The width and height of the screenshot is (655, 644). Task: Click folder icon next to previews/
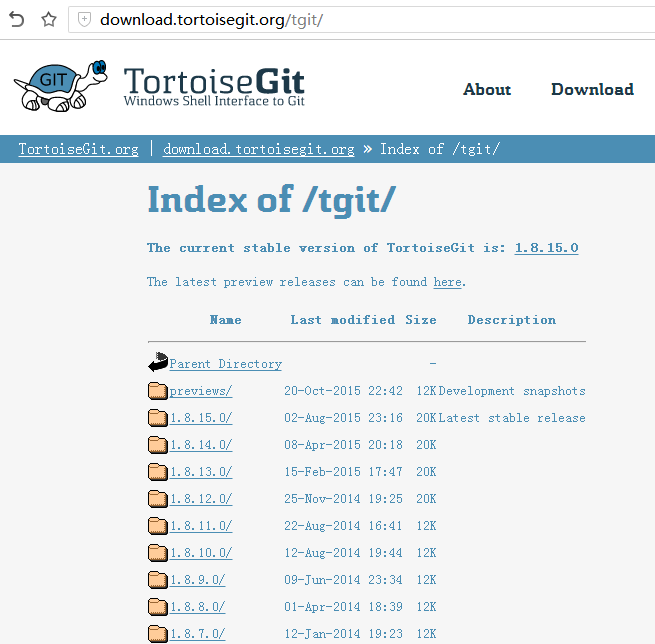[158, 391]
